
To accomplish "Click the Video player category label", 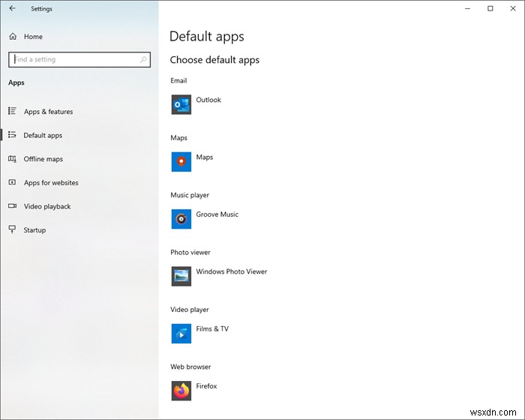I will pyautogui.click(x=190, y=310).
